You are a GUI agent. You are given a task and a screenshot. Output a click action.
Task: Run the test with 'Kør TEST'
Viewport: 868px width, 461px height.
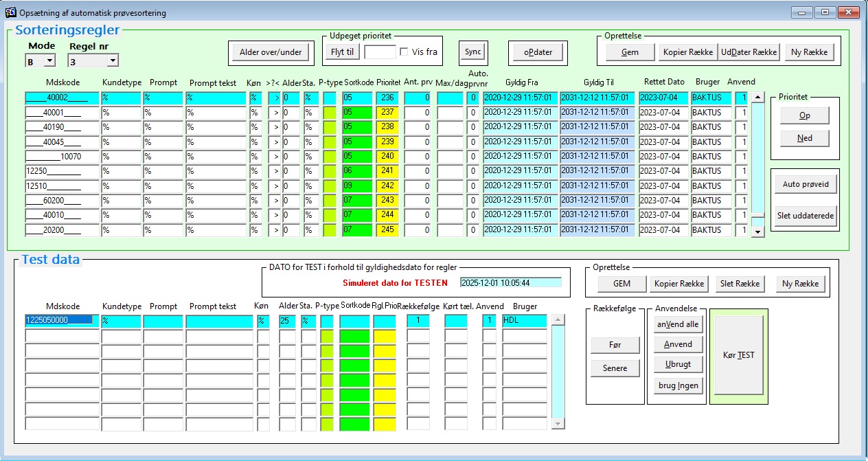tap(738, 355)
